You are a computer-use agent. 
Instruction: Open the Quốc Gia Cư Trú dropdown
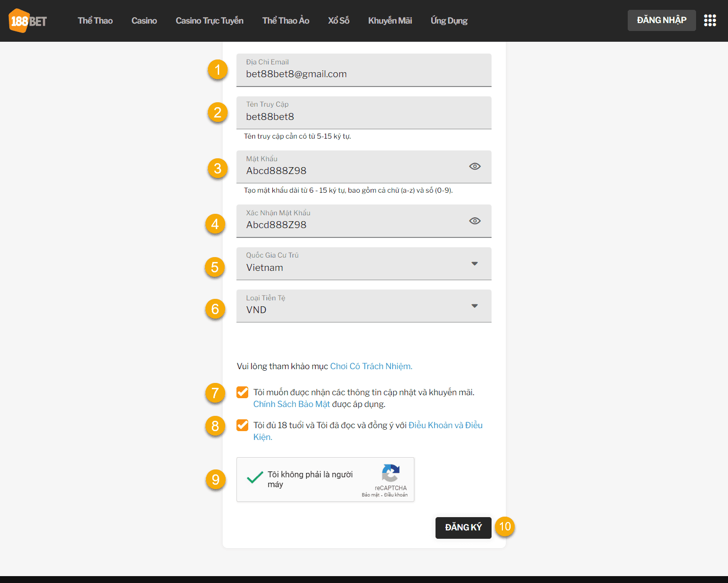pyautogui.click(x=364, y=263)
